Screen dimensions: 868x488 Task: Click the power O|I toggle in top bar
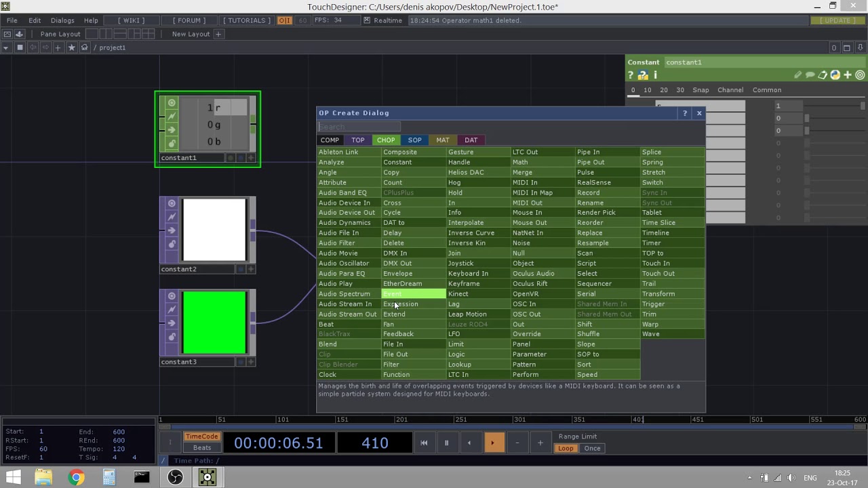[x=284, y=20]
